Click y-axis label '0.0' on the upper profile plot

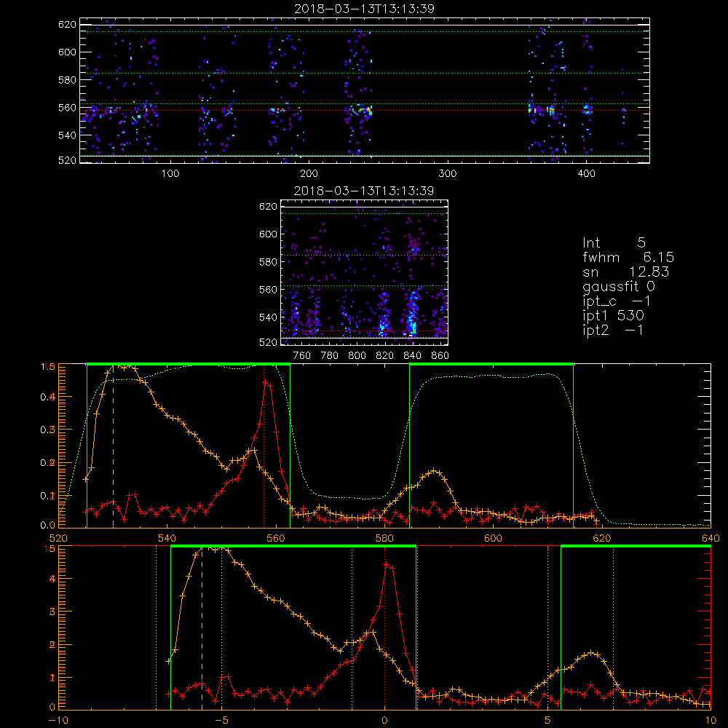(48, 526)
